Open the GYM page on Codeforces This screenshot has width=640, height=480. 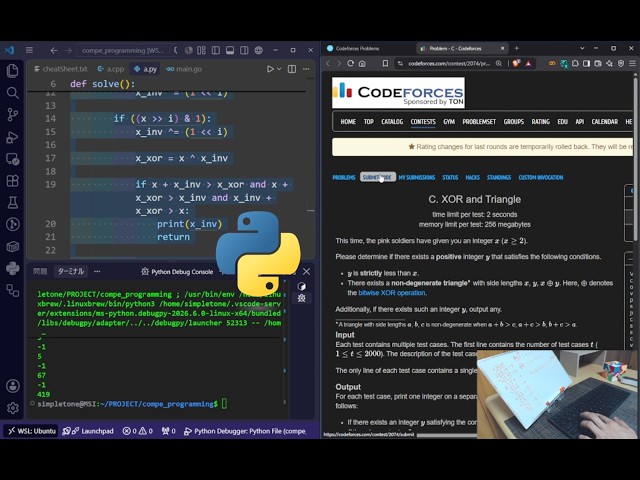coord(449,122)
